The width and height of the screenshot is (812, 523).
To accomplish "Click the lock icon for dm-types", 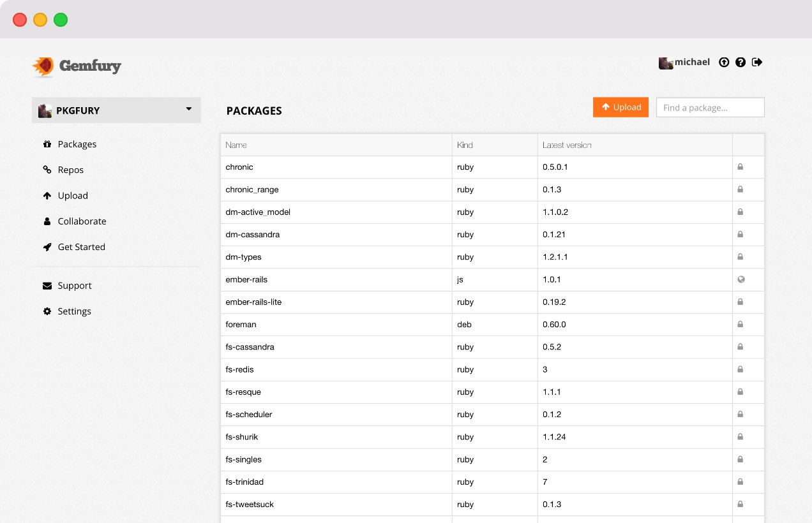I will tap(741, 257).
